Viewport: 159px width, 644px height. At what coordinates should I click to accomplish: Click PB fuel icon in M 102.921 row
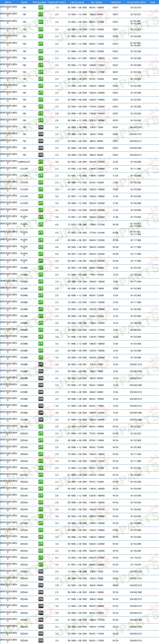[x=41, y=14]
